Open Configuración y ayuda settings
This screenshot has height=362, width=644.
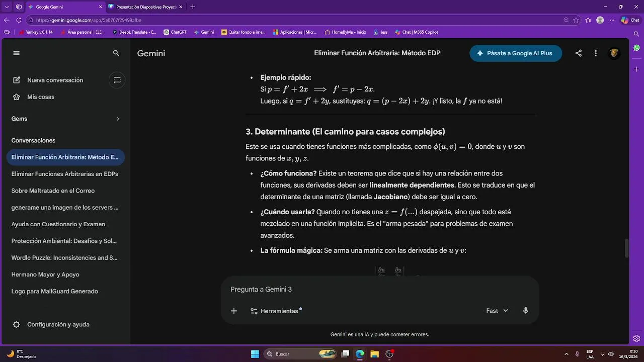(51, 325)
